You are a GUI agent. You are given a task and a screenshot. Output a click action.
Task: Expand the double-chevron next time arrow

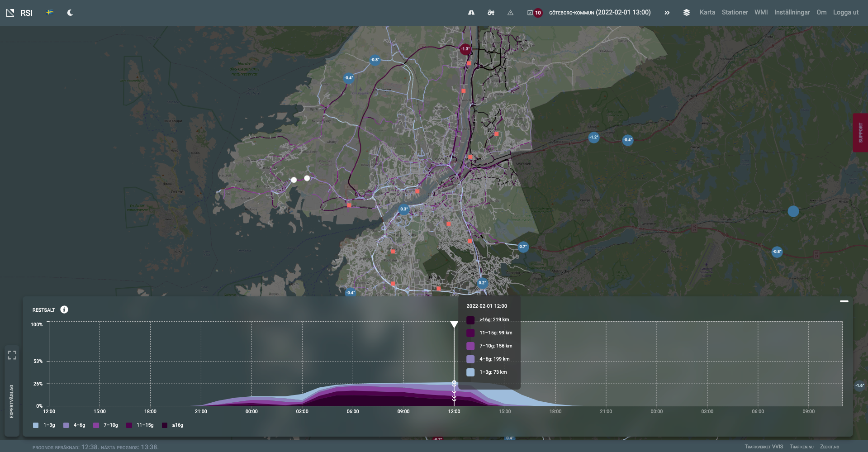click(667, 13)
